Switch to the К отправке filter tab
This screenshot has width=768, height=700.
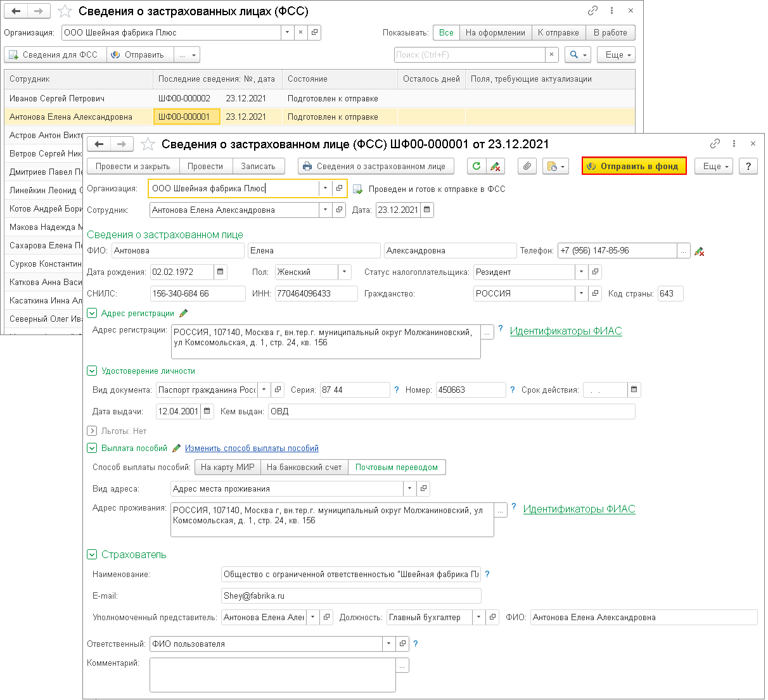[x=558, y=32]
